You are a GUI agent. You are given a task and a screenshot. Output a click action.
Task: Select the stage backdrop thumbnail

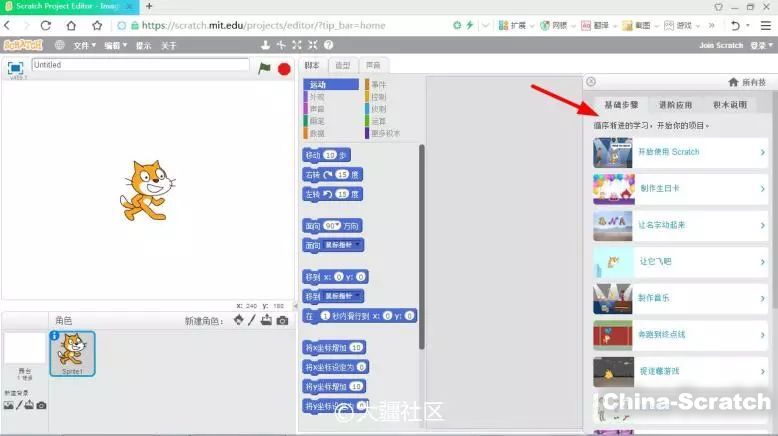(x=25, y=349)
